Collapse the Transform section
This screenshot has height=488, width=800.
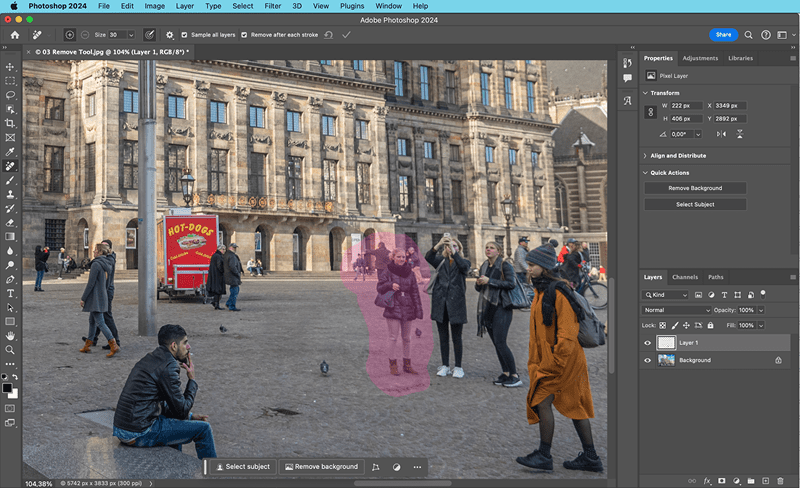pyautogui.click(x=645, y=93)
